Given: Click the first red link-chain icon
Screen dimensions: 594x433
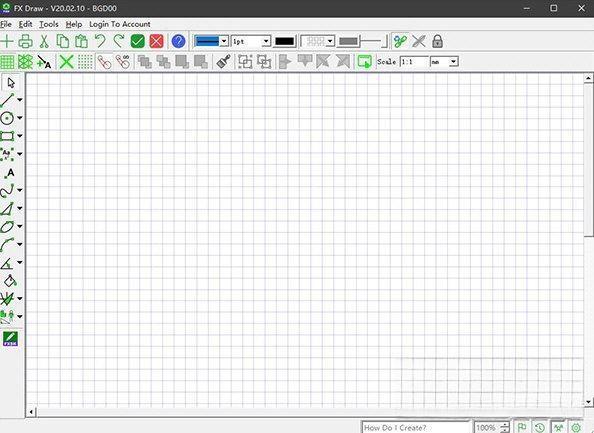Looking at the screenshot, I should click(x=104, y=62).
